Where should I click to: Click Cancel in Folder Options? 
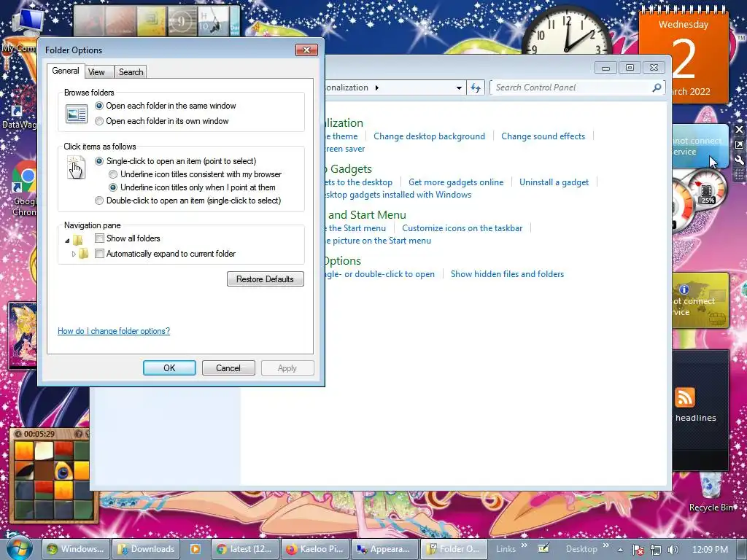228,367
